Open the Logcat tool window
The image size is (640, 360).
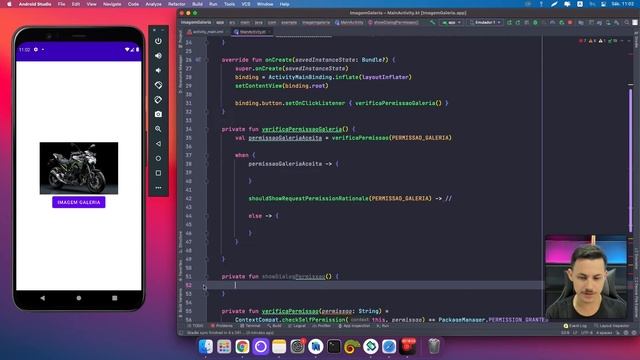click(297, 326)
